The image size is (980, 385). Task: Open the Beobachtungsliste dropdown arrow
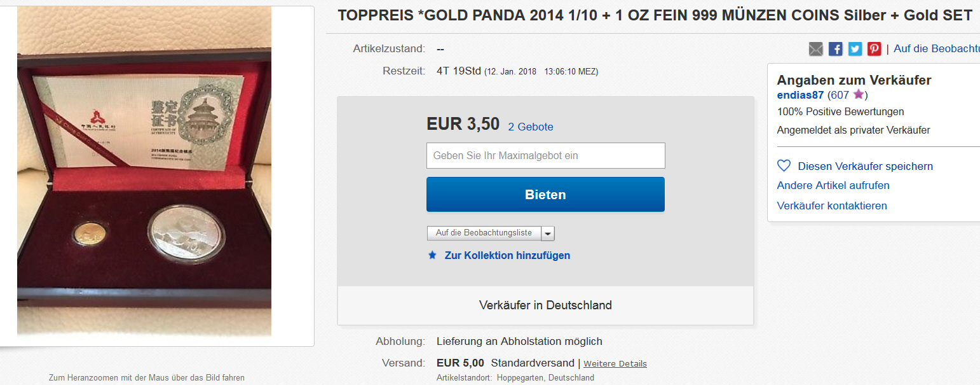[548, 234]
